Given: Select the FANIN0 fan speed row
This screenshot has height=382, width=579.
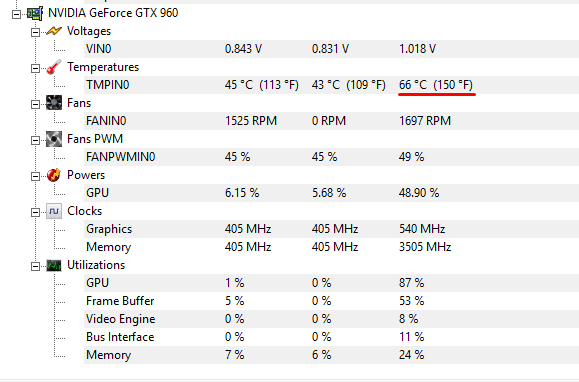Looking at the screenshot, I should tap(331, 121).
